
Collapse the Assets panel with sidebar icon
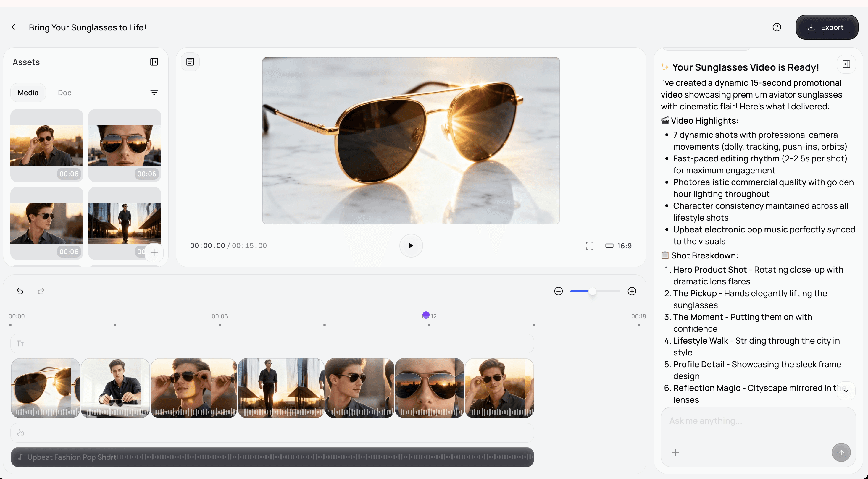tap(154, 62)
